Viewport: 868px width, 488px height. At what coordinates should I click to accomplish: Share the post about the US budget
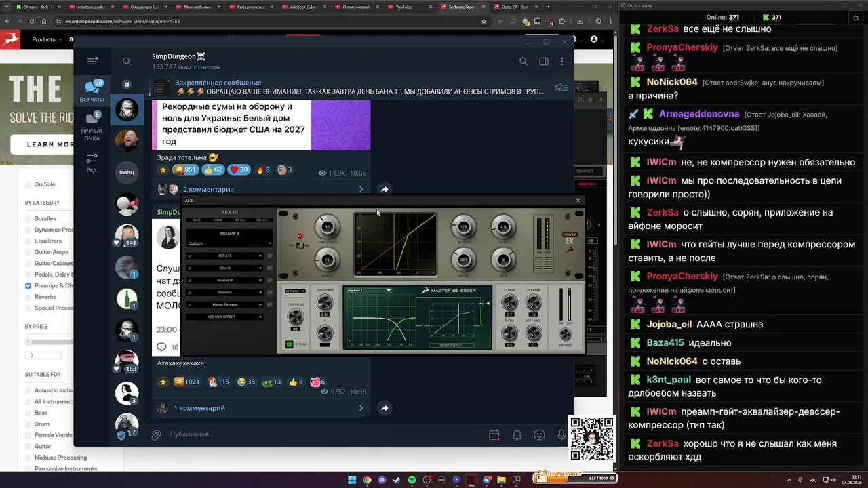pos(384,190)
